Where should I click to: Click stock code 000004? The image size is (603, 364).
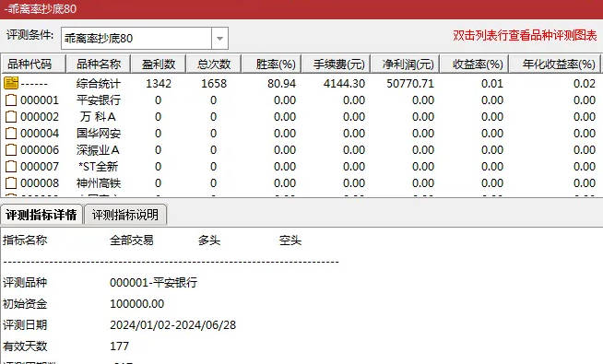click(40, 133)
